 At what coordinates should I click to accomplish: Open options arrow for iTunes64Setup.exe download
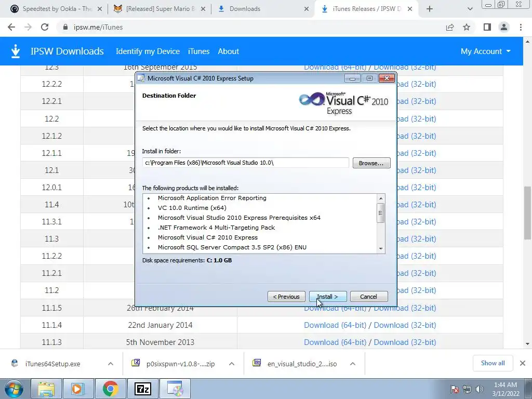(x=111, y=364)
